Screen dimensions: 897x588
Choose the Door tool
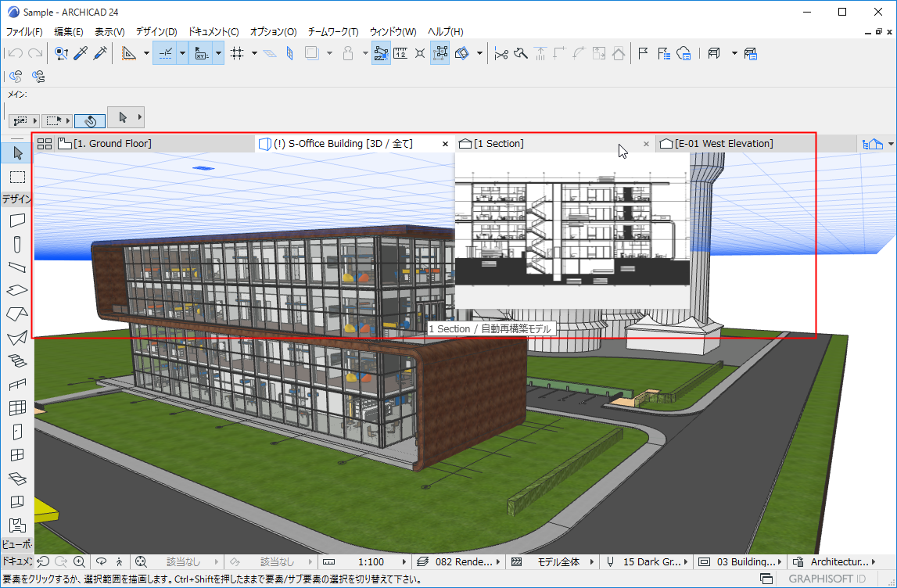(17, 431)
